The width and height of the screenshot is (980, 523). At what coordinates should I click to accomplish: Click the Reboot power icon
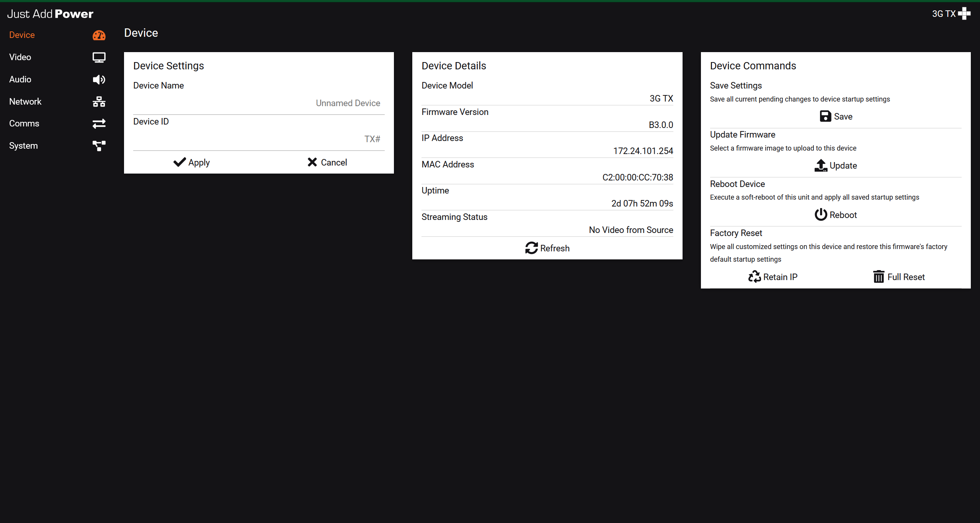pos(821,215)
